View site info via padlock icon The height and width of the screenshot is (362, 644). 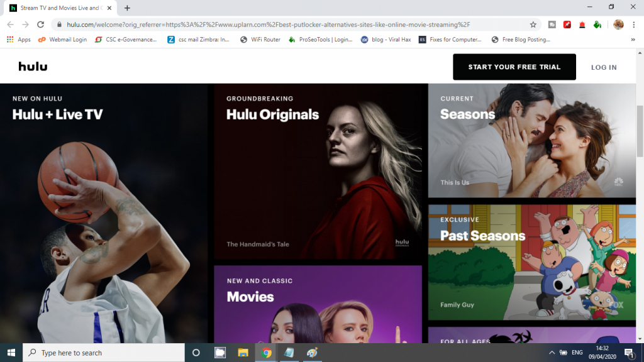pyautogui.click(x=59, y=25)
